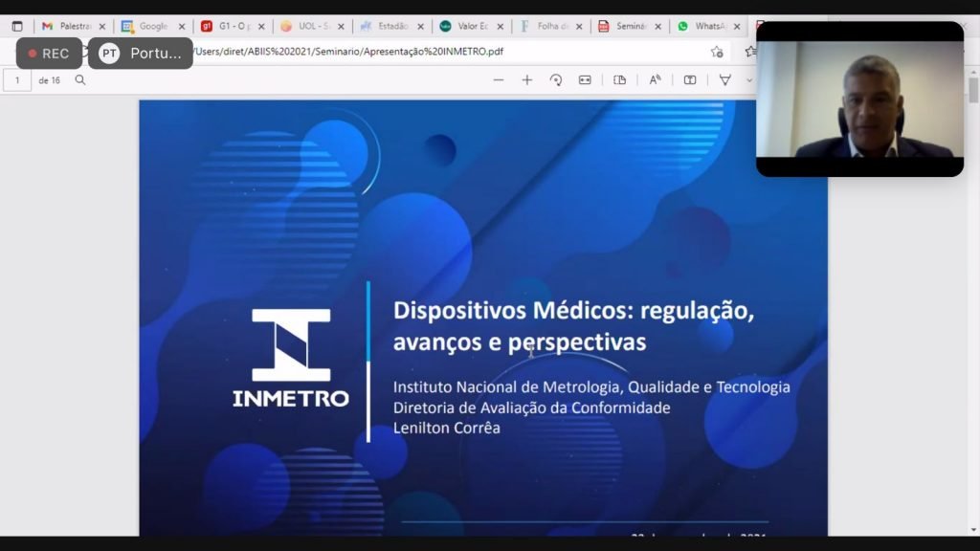This screenshot has width=980, height=551.
Task: Switch to the Gmail Palestra tab
Action: click(x=69, y=27)
